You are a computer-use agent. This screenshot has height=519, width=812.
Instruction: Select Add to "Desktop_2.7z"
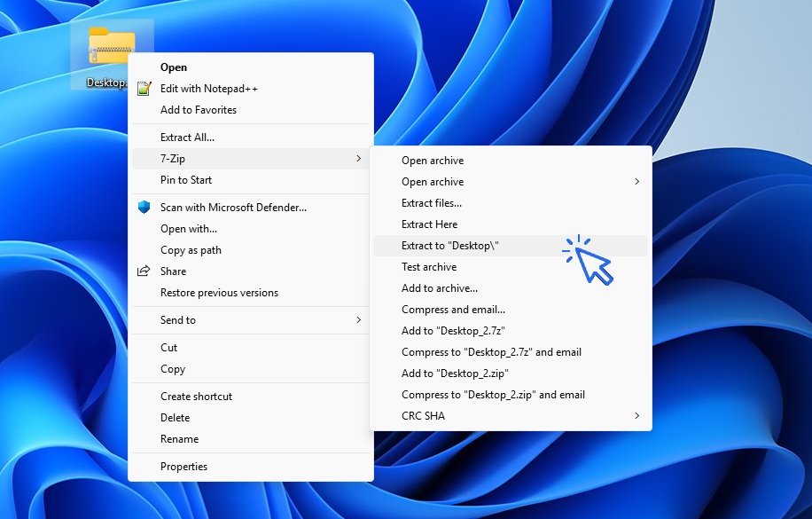(x=453, y=331)
